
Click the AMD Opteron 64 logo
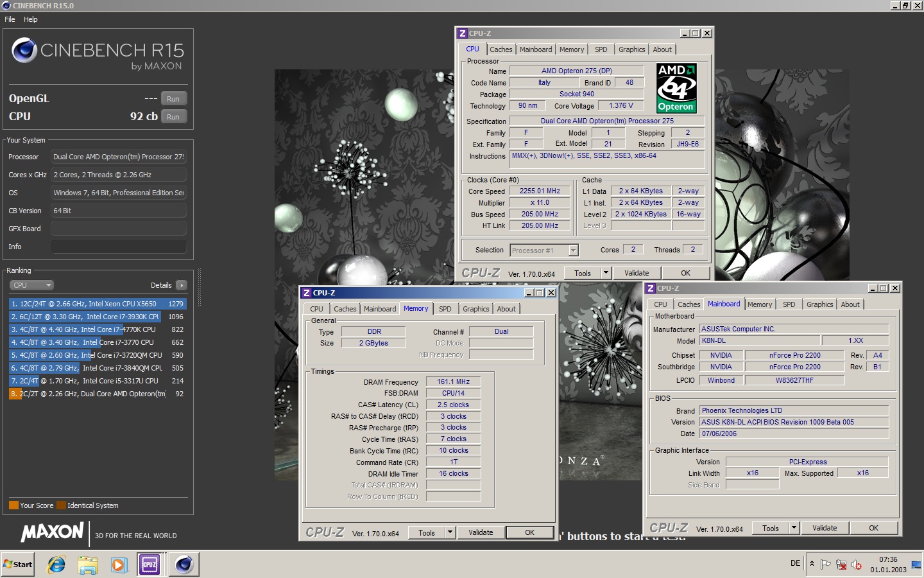(676, 88)
